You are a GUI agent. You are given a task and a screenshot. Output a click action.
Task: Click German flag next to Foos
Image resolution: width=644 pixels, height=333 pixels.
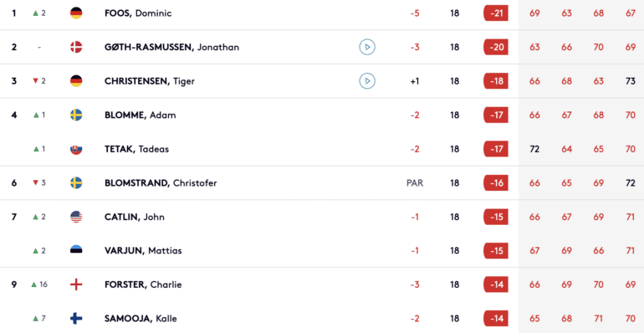76,13
